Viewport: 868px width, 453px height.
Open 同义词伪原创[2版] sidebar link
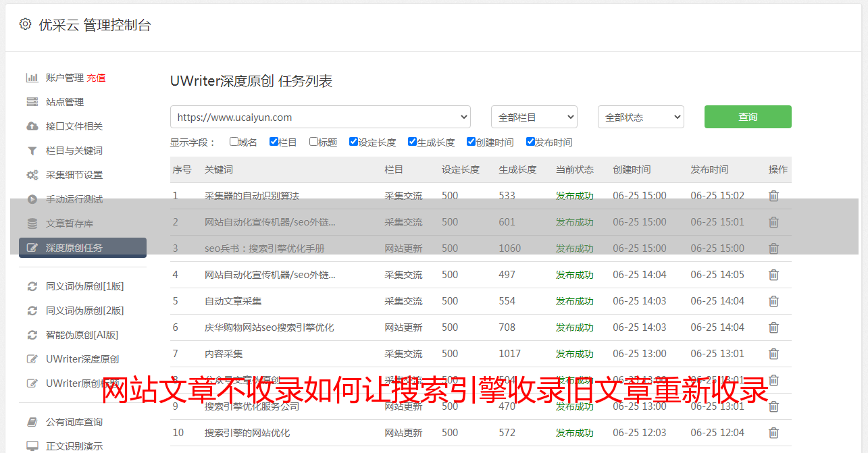[x=85, y=311]
